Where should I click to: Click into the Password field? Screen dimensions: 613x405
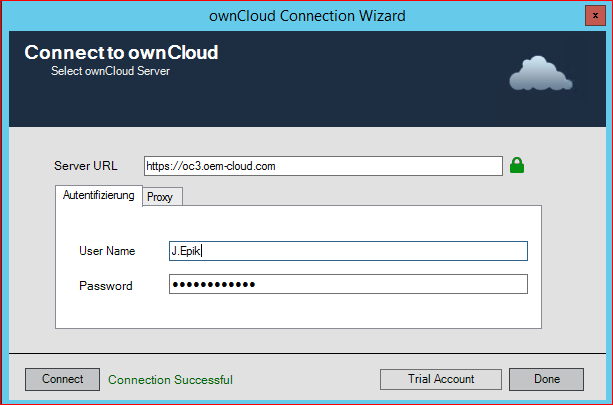tap(348, 284)
